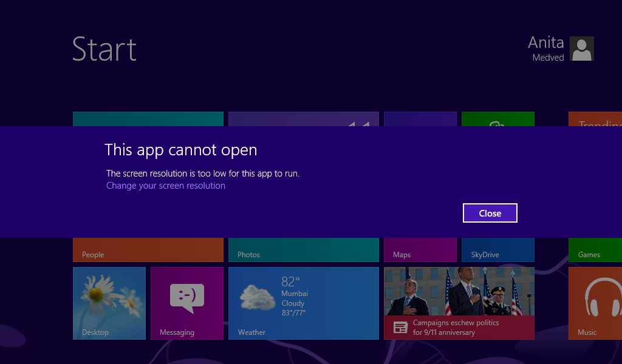Viewport: 622px width, 364px height.
Task: Click the user account avatar picture
Action: click(581, 49)
